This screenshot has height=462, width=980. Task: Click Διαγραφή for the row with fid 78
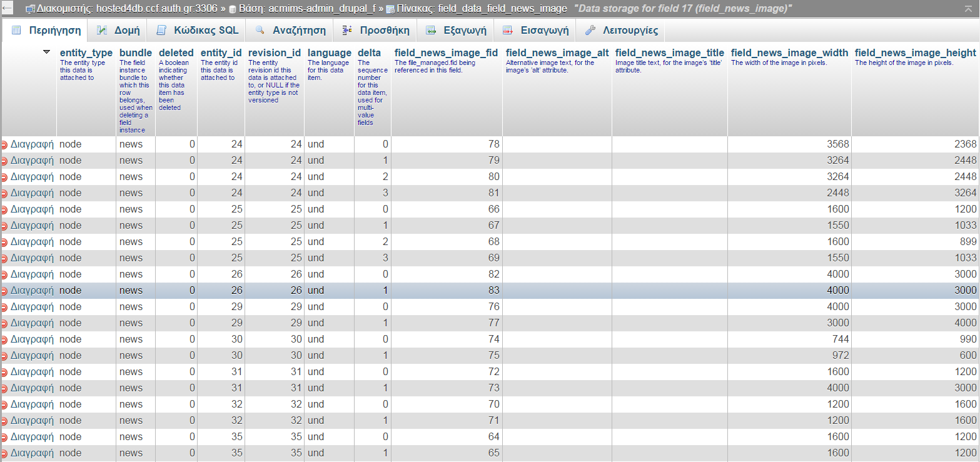tap(32, 144)
